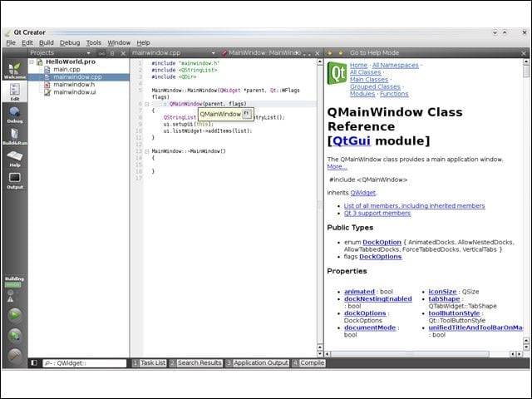532x399 pixels.
Task: Collapse the HelloWorld.pro tree node
Action: pyautogui.click(x=32, y=62)
